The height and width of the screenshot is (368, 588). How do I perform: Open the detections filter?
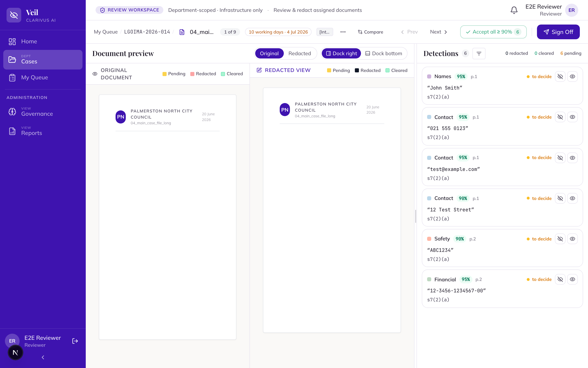coord(479,53)
